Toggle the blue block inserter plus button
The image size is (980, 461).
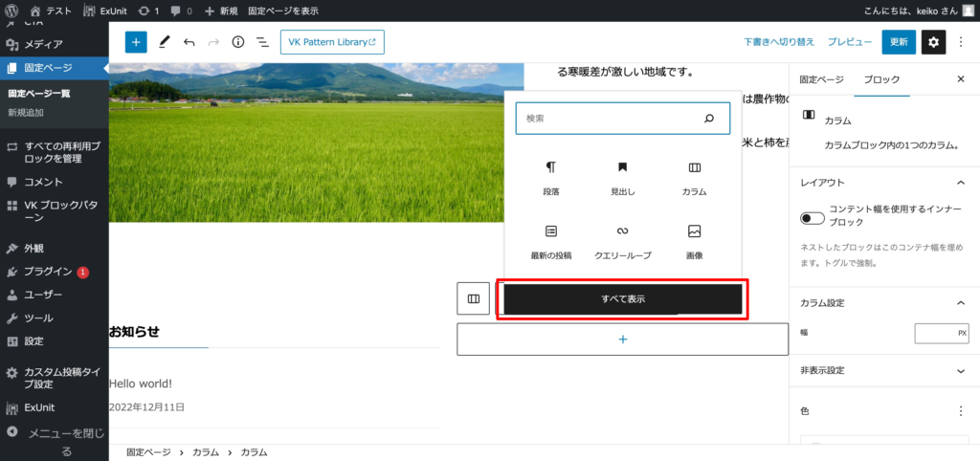tap(136, 42)
